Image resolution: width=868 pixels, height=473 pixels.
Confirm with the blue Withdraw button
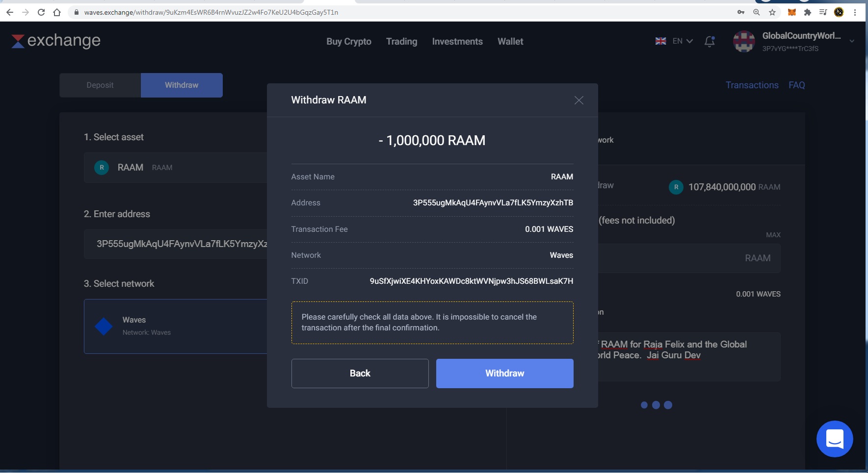tap(504, 373)
